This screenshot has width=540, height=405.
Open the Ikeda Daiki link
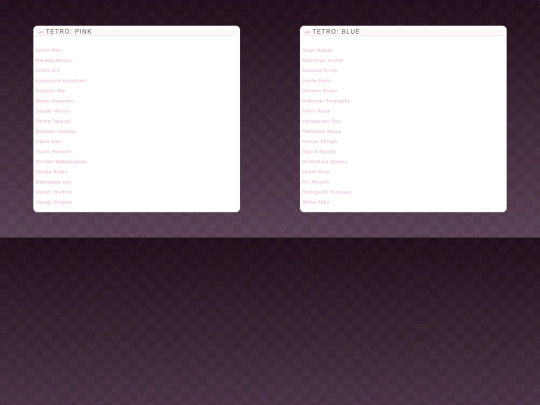pyautogui.click(x=317, y=81)
